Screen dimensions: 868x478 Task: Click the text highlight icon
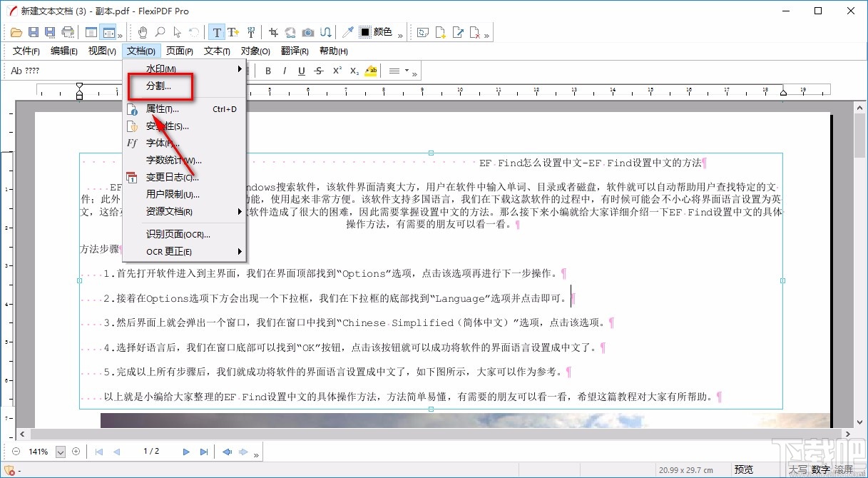click(371, 71)
